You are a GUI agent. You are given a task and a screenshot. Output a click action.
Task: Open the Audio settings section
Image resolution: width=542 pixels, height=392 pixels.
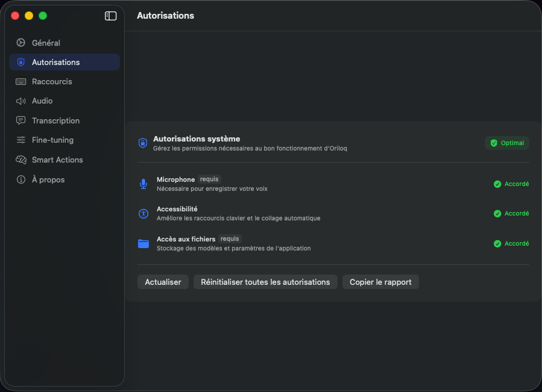pyautogui.click(x=65, y=101)
